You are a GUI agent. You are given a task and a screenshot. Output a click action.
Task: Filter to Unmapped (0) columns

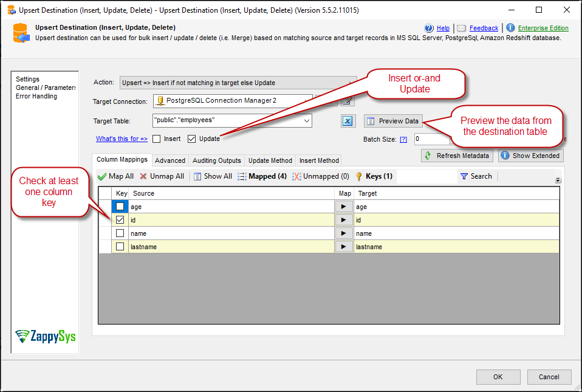pos(321,176)
